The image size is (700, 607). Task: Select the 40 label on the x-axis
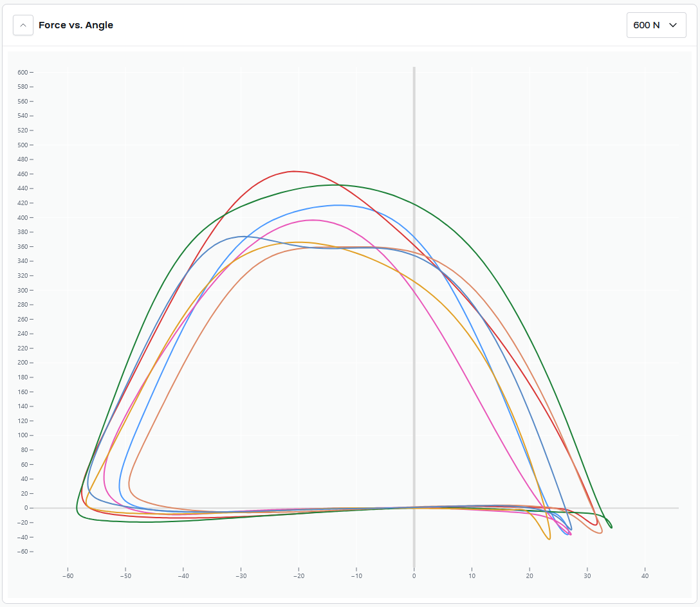pyautogui.click(x=645, y=575)
